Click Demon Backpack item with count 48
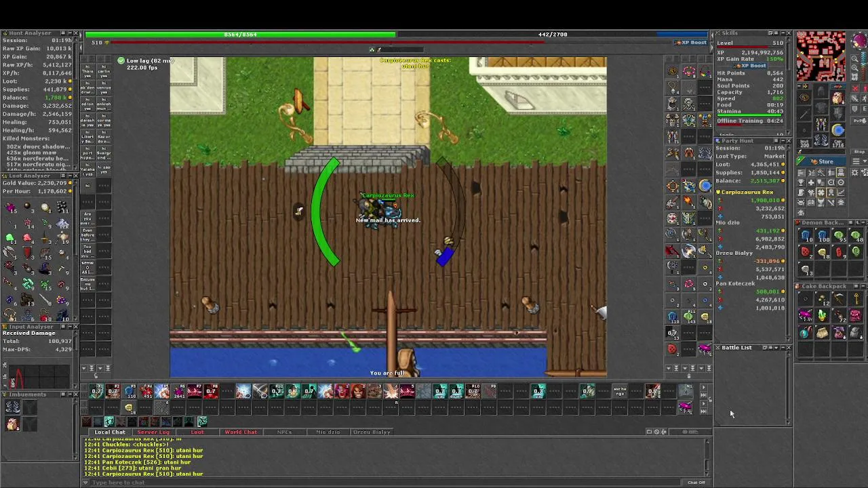This screenshot has height=488, width=868. [x=856, y=235]
